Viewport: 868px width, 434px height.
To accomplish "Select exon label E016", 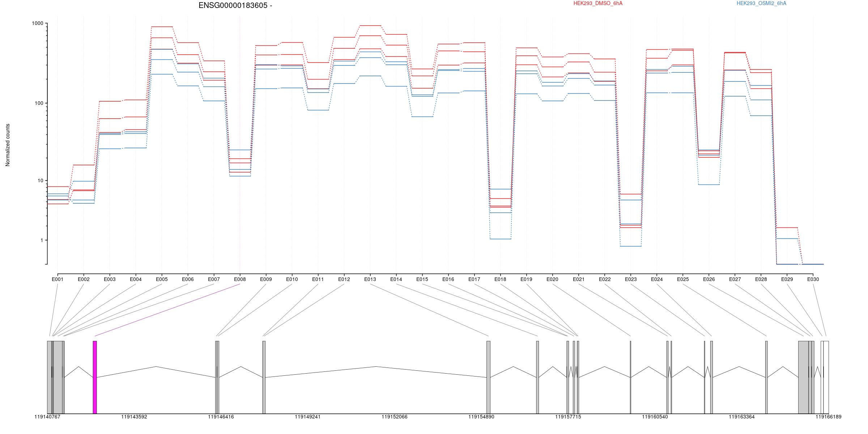I will 448,279.
